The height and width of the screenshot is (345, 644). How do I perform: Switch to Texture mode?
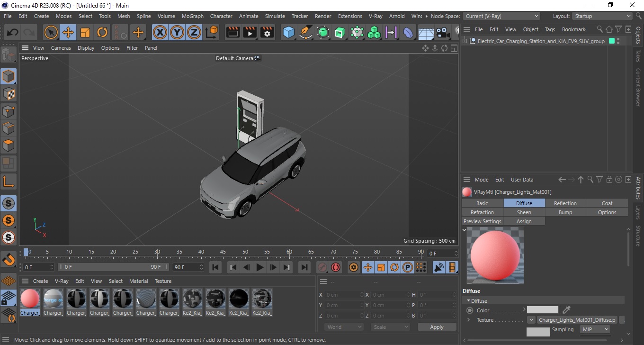click(x=9, y=94)
